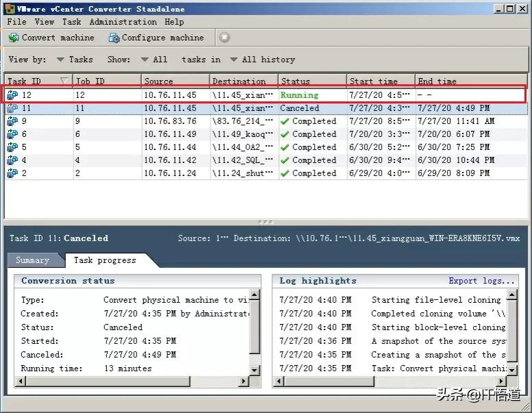The image size is (532, 413).
Task: Click the task icon in row 4
Action: click(12, 160)
